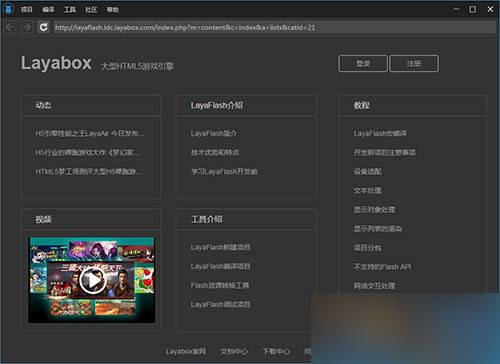Screen dimensions: 500x364
Task: Click the LayaFlash介绍 panel heading
Action: coord(217,105)
